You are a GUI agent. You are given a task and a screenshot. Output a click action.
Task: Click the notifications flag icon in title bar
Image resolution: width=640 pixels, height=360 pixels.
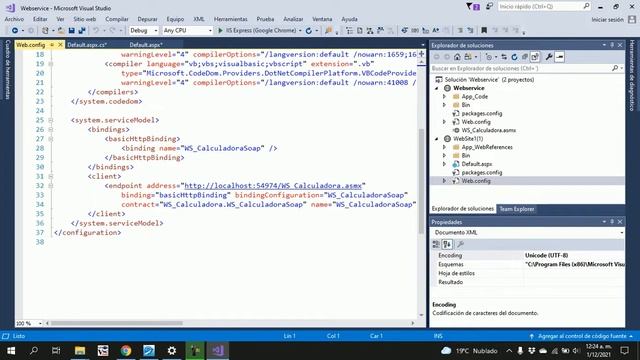tap(472, 7)
